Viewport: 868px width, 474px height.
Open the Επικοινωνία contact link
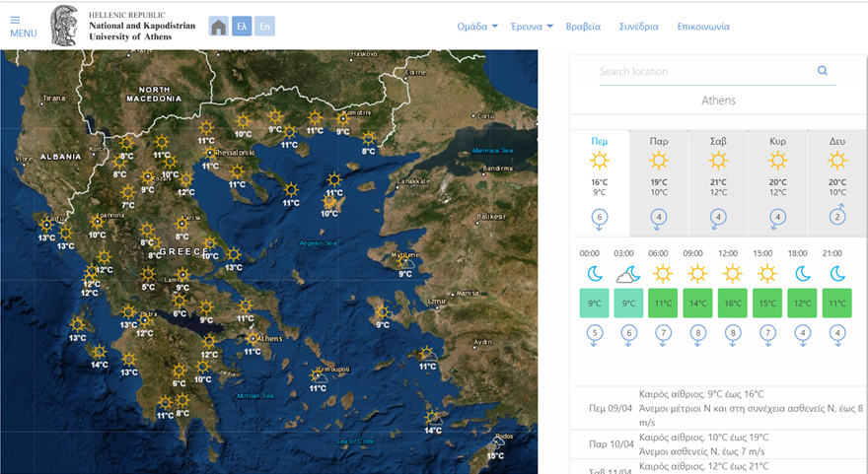(703, 27)
